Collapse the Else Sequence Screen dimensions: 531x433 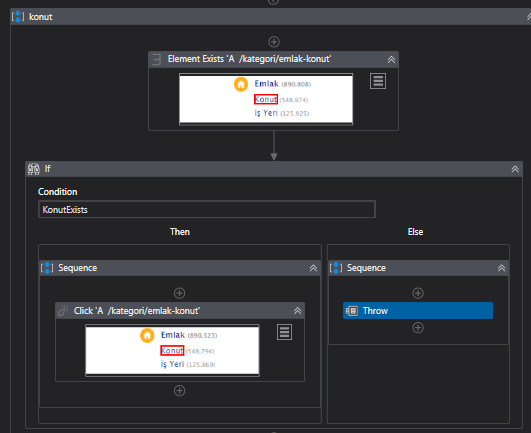pyautogui.click(x=501, y=268)
